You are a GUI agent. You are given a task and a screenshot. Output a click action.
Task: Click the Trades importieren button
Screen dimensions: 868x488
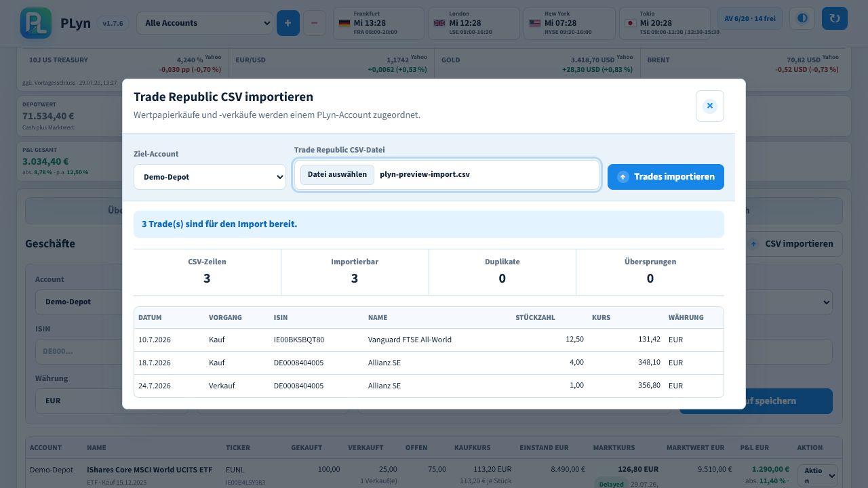pyautogui.click(x=666, y=177)
